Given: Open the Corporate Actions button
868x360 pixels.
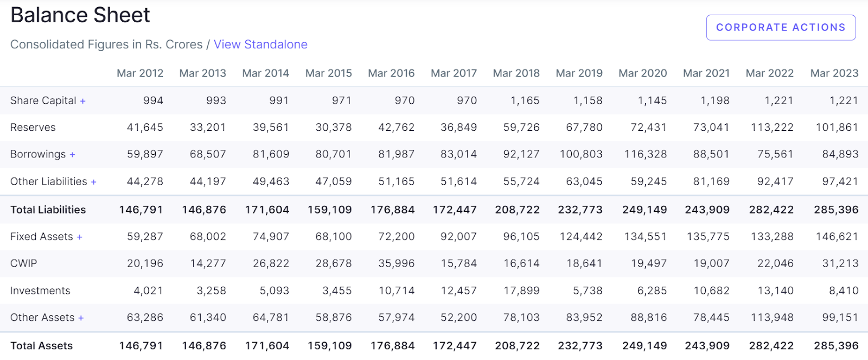Looking at the screenshot, I should tap(781, 27).
